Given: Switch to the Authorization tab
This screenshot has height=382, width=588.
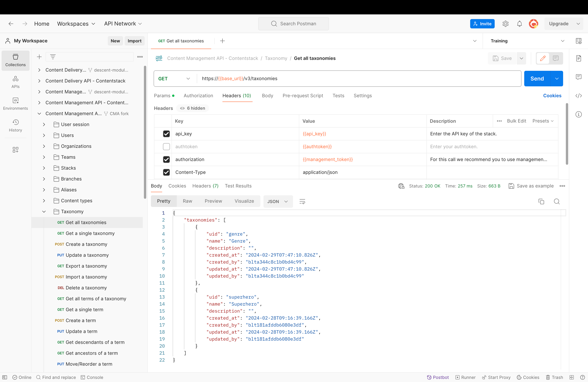Looking at the screenshot, I should [198, 96].
